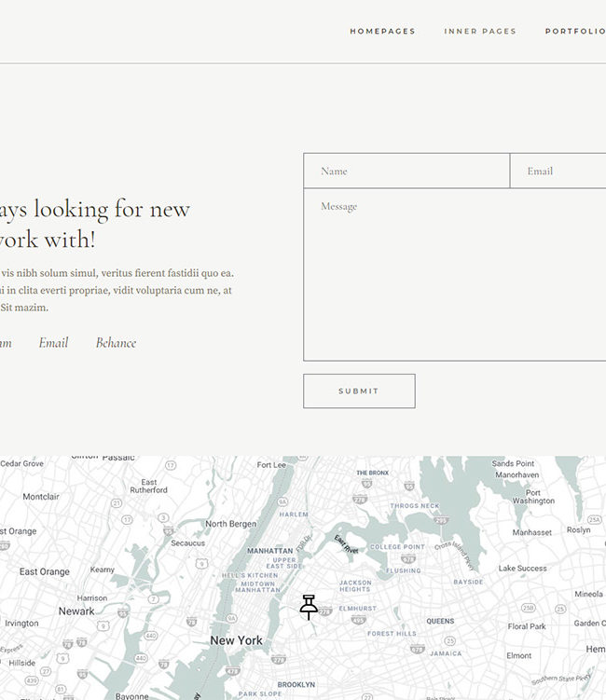Click the East Orange map label
This screenshot has width=606, height=700.
[x=45, y=572]
